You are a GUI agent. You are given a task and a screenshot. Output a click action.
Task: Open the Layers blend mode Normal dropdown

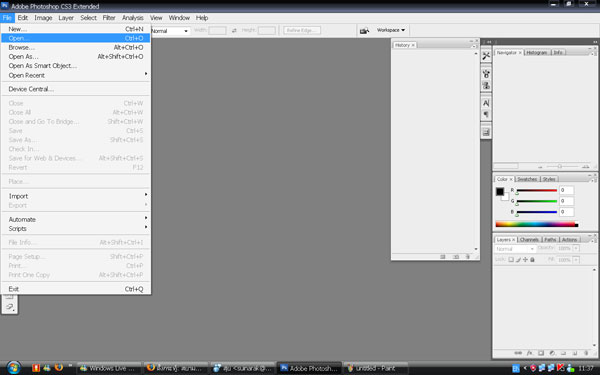515,249
